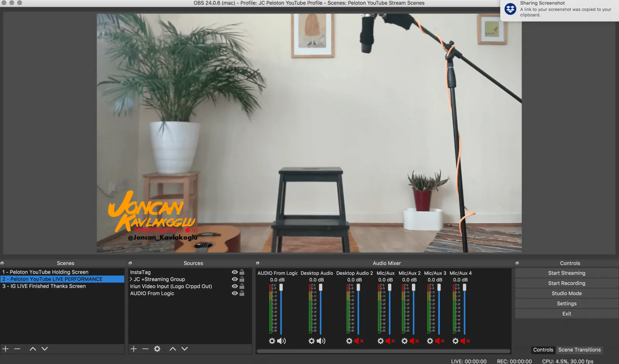619x364 pixels.
Task: Undock the Controls panel
Action: tap(517, 263)
